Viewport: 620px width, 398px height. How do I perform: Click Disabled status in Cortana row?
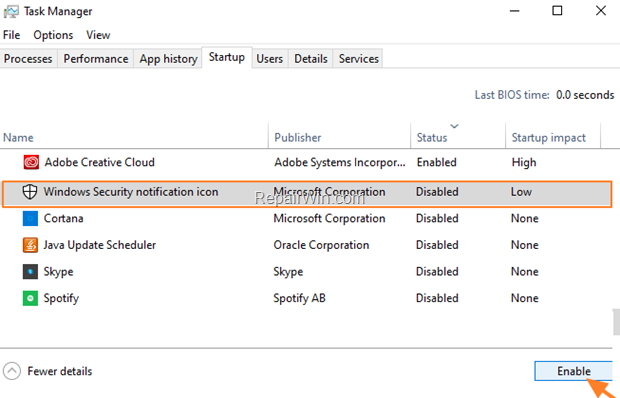click(437, 218)
